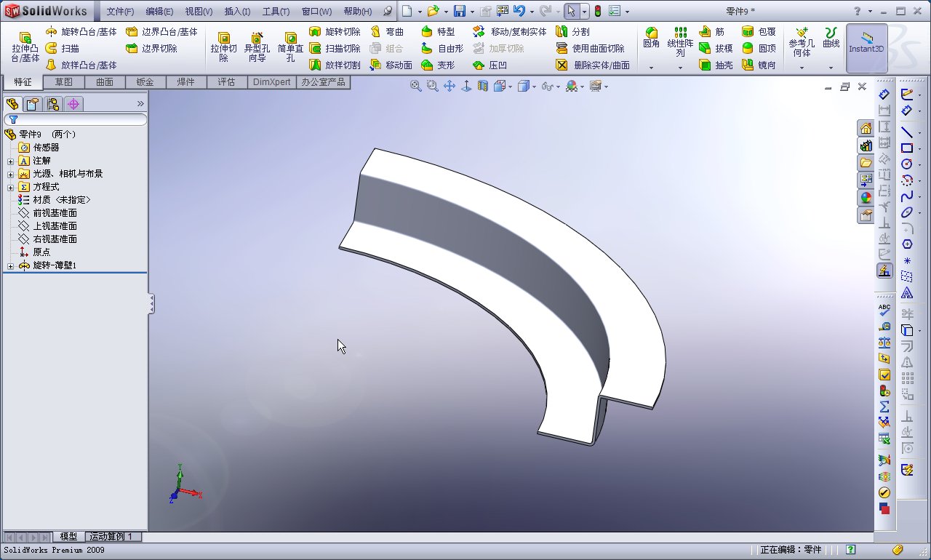Open the 文件(F) menu

pos(120,12)
